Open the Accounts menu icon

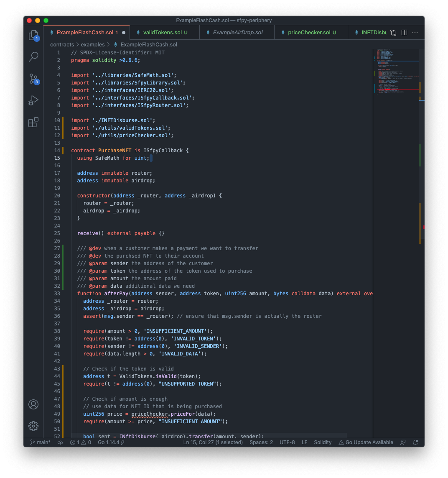pyautogui.click(x=33, y=404)
